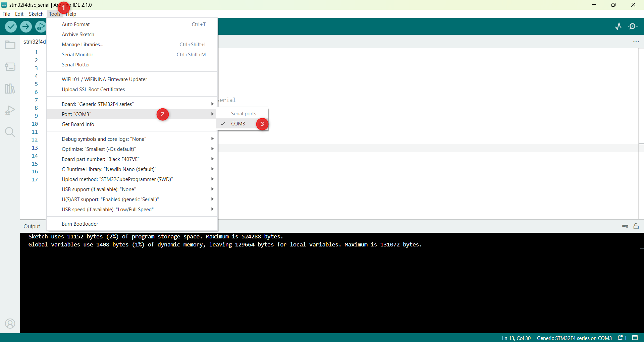Click the Verify checkmark button
Viewport: 644px width, 342px height.
[x=11, y=26]
